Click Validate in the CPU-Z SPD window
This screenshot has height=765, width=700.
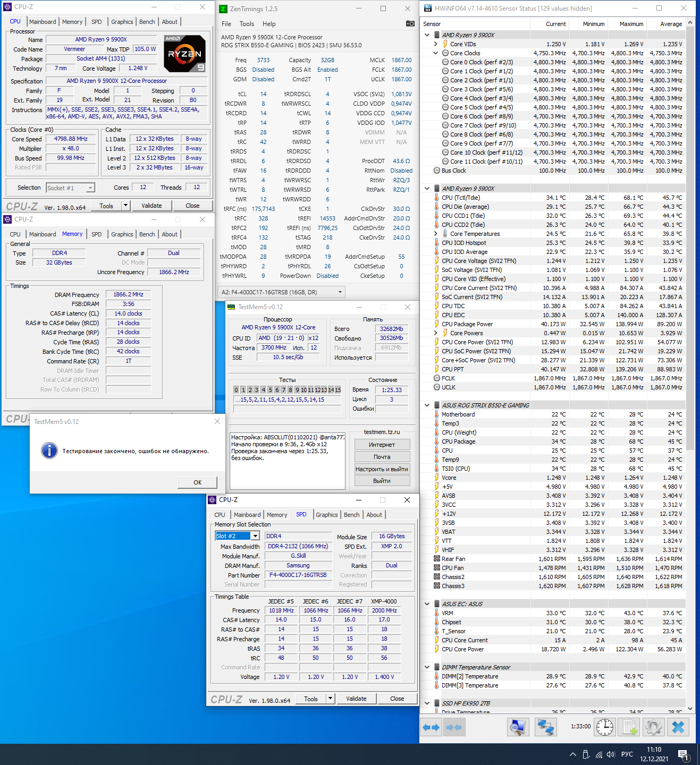(356, 699)
